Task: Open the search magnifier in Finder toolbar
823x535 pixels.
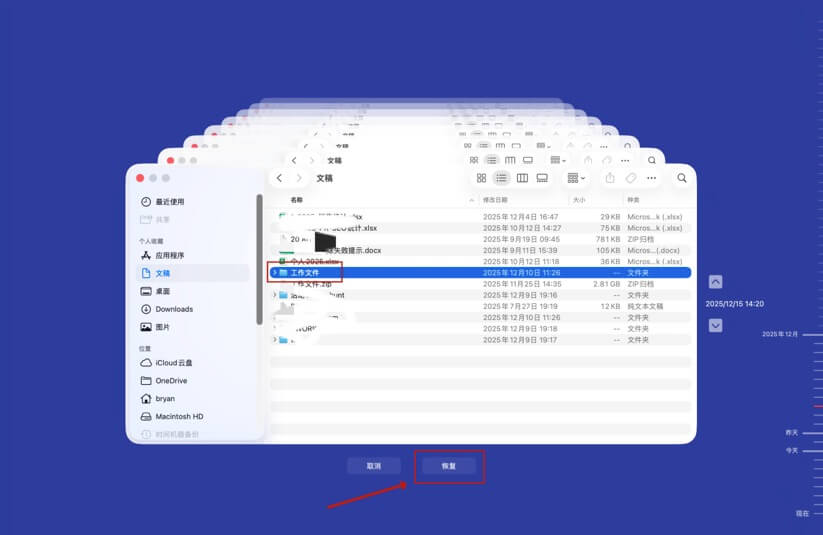Action: click(682, 178)
